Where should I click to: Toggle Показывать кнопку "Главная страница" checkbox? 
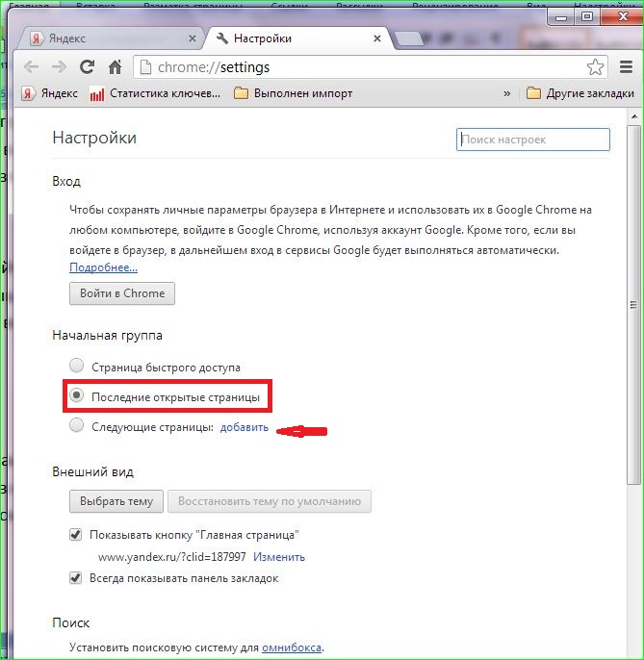75,535
